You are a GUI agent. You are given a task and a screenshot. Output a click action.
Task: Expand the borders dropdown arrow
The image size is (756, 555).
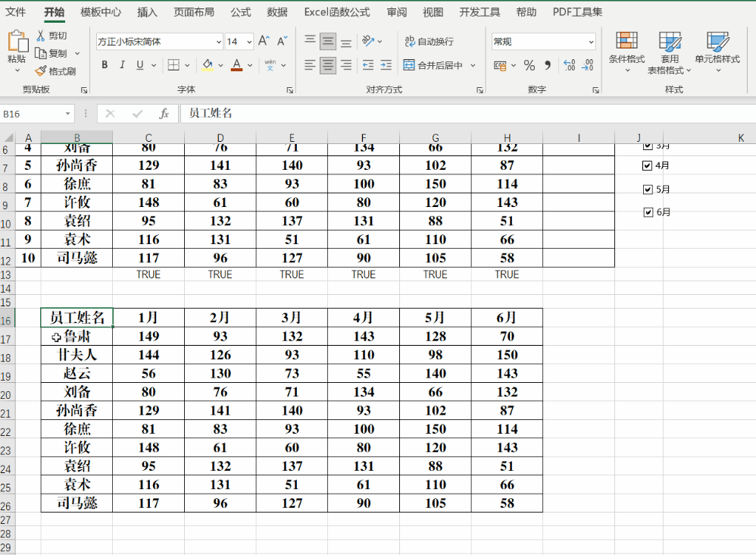[x=187, y=65]
